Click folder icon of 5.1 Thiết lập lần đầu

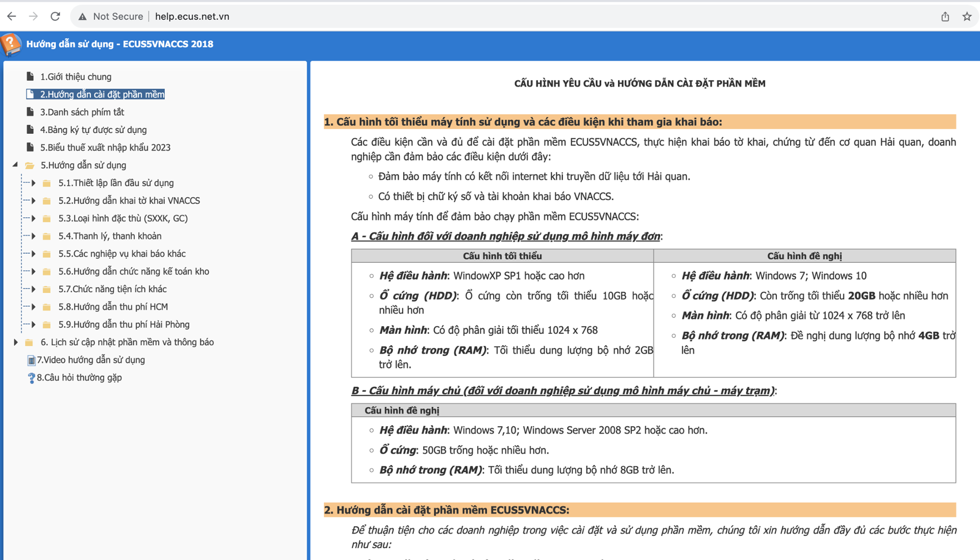pos(46,183)
